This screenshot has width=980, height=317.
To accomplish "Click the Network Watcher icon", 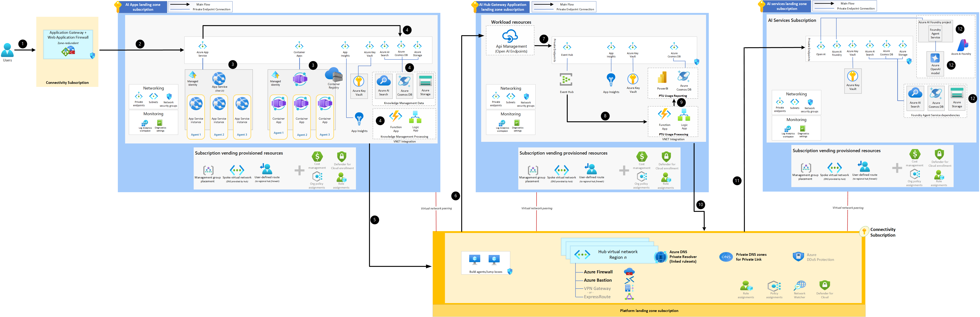I will pyautogui.click(x=800, y=285).
